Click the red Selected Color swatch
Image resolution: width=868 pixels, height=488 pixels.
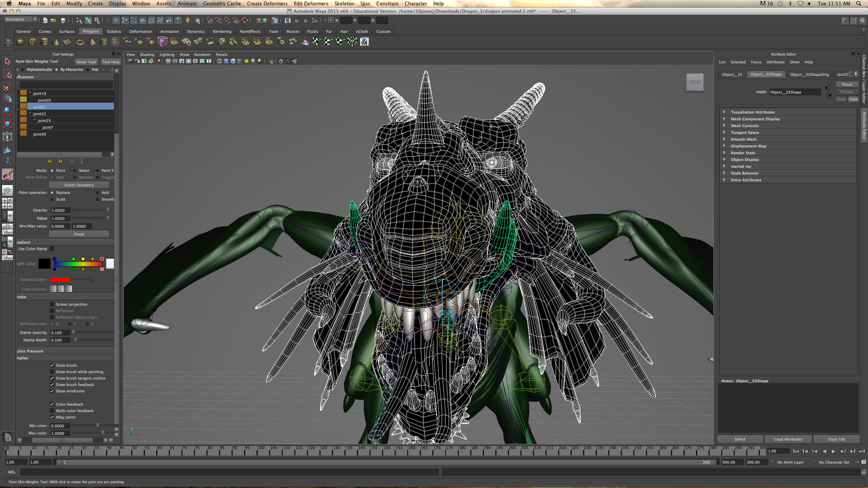pyautogui.click(x=60, y=280)
